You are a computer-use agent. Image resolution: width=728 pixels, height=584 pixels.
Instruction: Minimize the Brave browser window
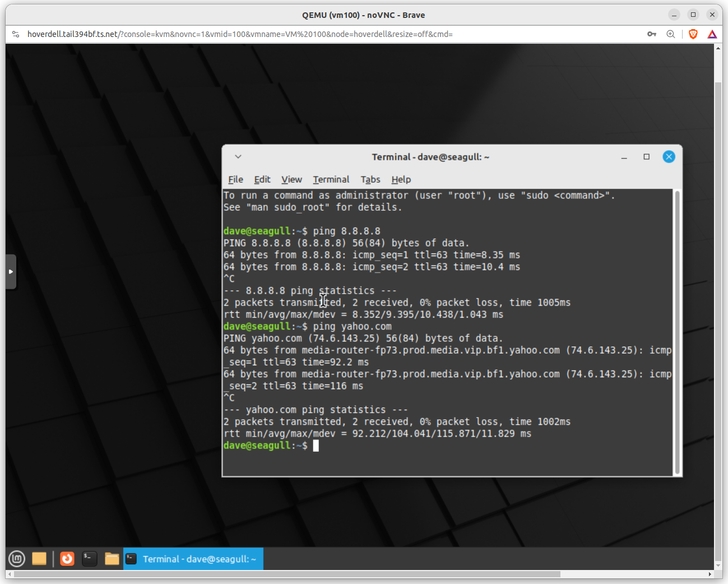[x=674, y=15]
